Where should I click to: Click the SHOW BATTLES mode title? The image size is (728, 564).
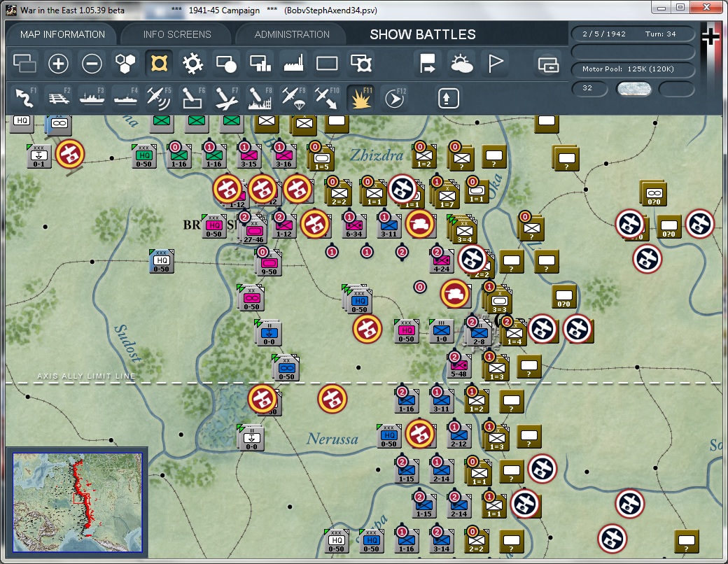[x=423, y=34]
